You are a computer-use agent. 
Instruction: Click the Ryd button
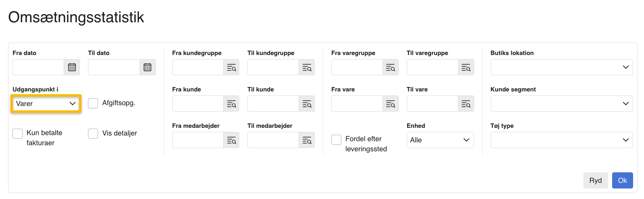596,180
